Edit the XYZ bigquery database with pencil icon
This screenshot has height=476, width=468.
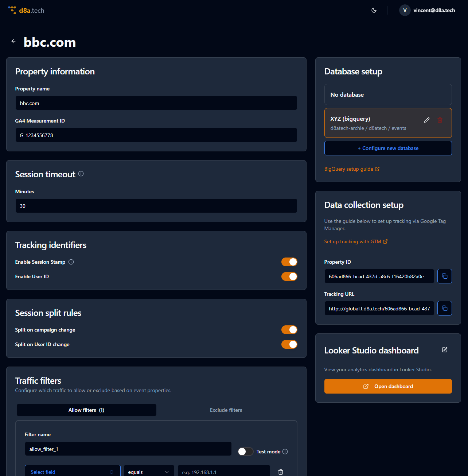coord(427,120)
